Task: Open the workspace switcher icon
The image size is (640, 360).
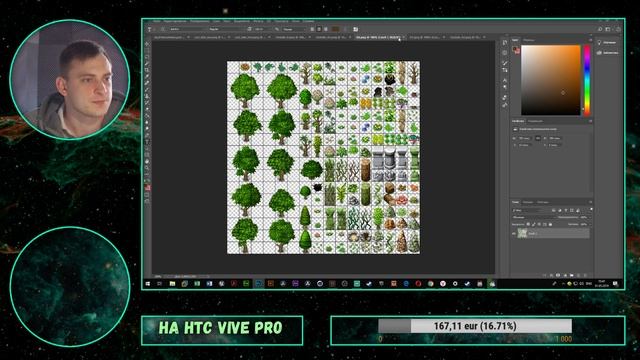Action: (x=608, y=29)
